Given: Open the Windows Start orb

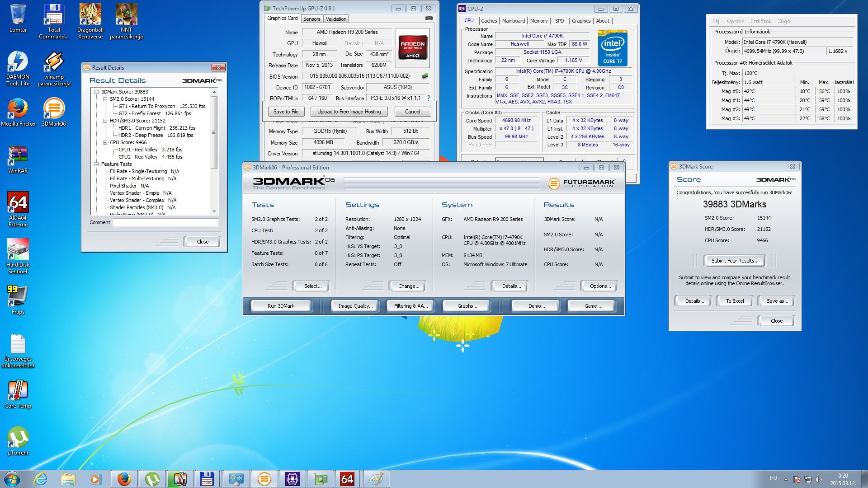Looking at the screenshot, I should (12, 479).
